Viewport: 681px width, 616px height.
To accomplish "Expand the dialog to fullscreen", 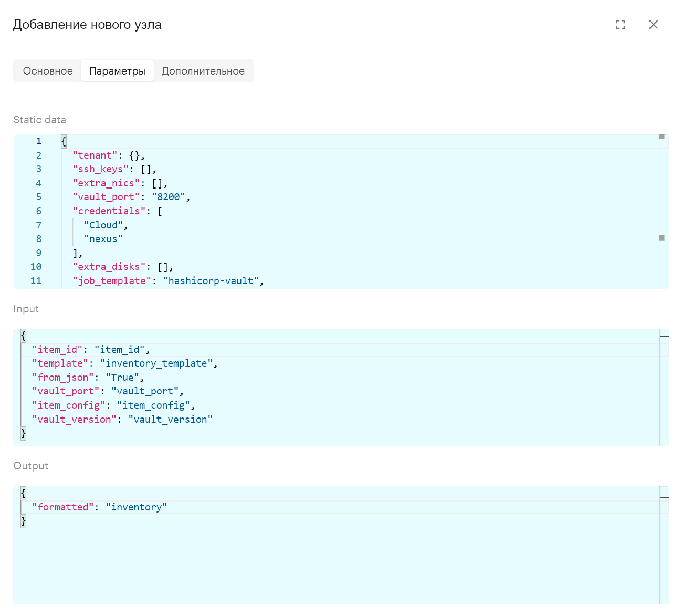I will 621,25.
